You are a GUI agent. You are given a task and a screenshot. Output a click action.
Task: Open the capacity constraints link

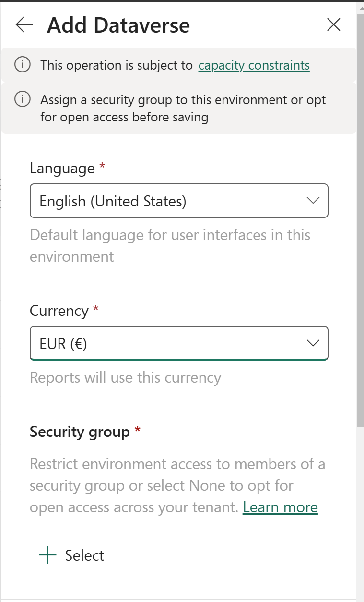(254, 65)
